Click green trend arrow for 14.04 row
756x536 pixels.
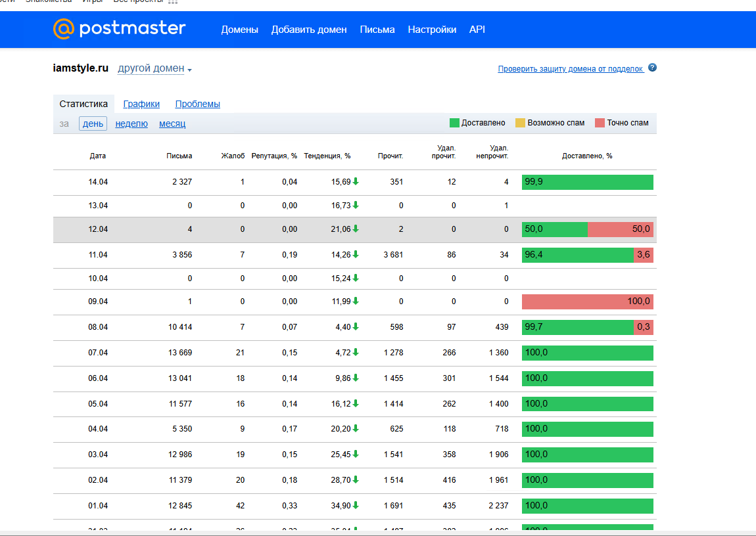pyautogui.click(x=356, y=182)
